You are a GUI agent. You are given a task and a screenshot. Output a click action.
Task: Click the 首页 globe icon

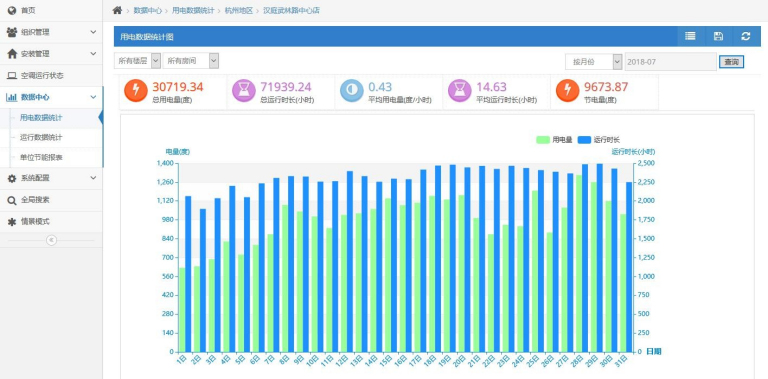[x=12, y=10]
